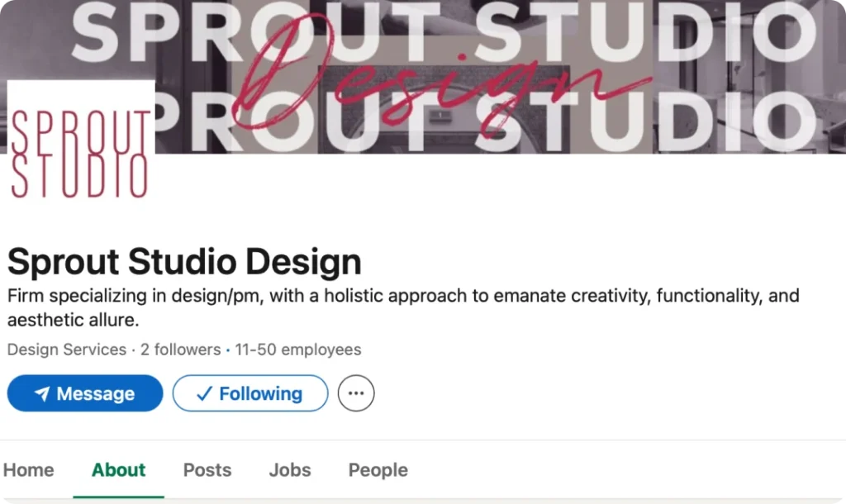846x504 pixels.
Task: Open the Jobs tab
Action: tap(290, 470)
